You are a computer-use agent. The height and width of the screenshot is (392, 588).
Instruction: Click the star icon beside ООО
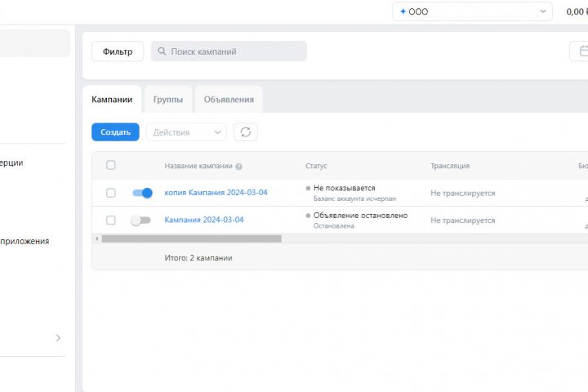tap(403, 11)
